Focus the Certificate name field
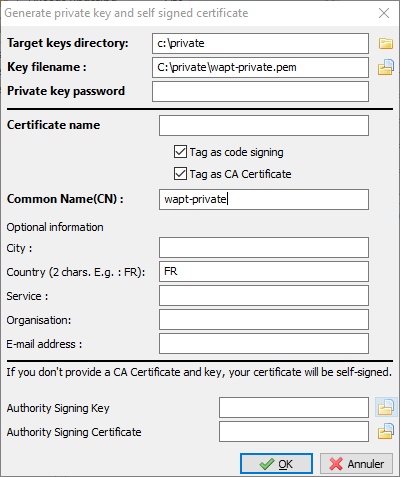This screenshot has height=477, width=400. [264, 125]
